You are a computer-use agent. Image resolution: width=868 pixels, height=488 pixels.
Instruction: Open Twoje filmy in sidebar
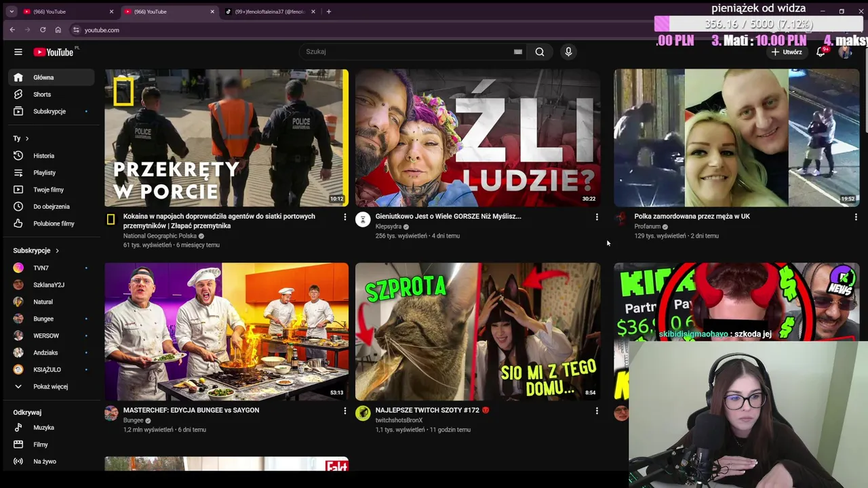pyautogui.click(x=52, y=190)
